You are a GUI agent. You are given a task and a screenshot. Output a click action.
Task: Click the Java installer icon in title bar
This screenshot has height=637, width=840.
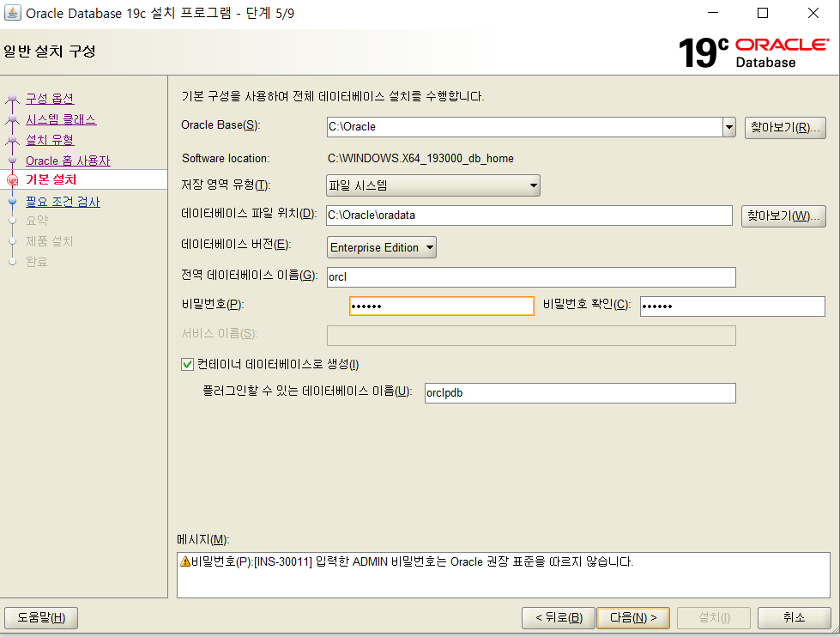click(x=12, y=13)
